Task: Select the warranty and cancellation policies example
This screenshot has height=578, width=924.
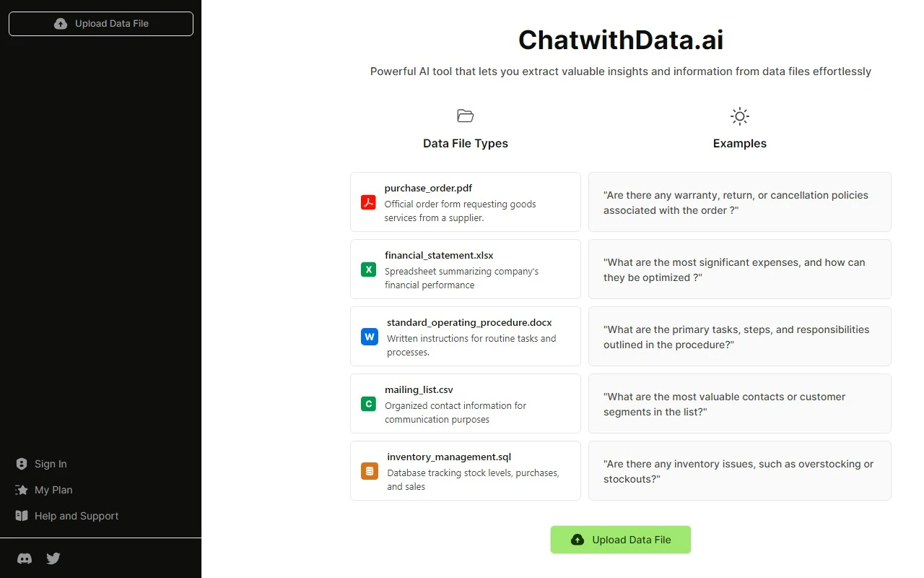Action: pyautogui.click(x=740, y=202)
